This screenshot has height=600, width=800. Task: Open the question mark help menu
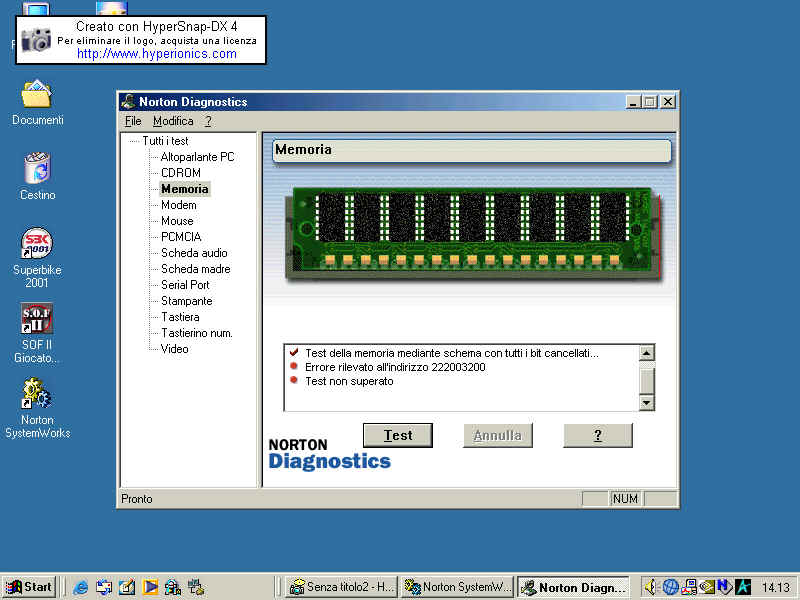pyautogui.click(x=208, y=121)
